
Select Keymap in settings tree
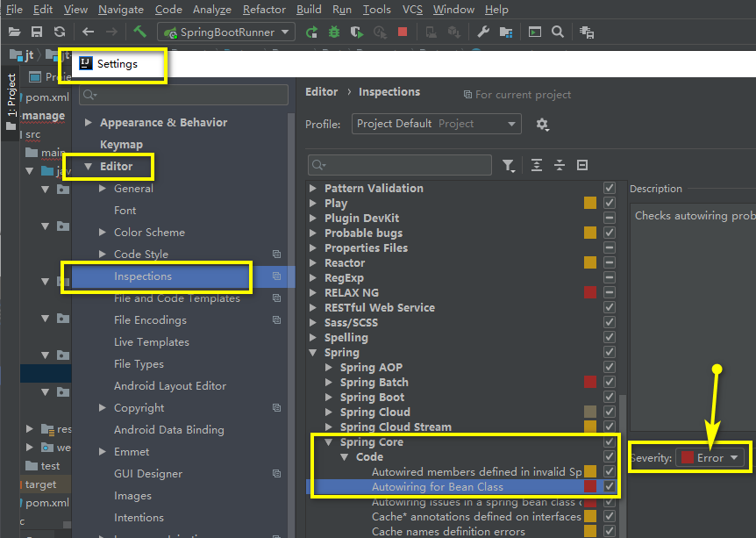click(x=122, y=144)
